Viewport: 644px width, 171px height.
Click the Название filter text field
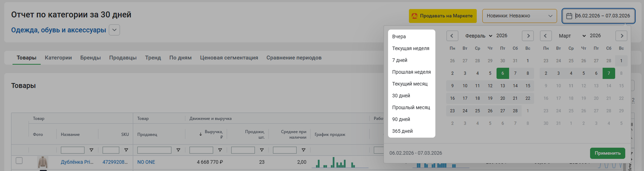click(73, 150)
